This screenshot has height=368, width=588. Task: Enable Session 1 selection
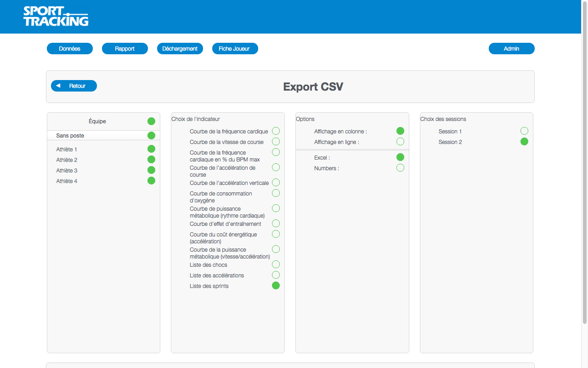(524, 131)
